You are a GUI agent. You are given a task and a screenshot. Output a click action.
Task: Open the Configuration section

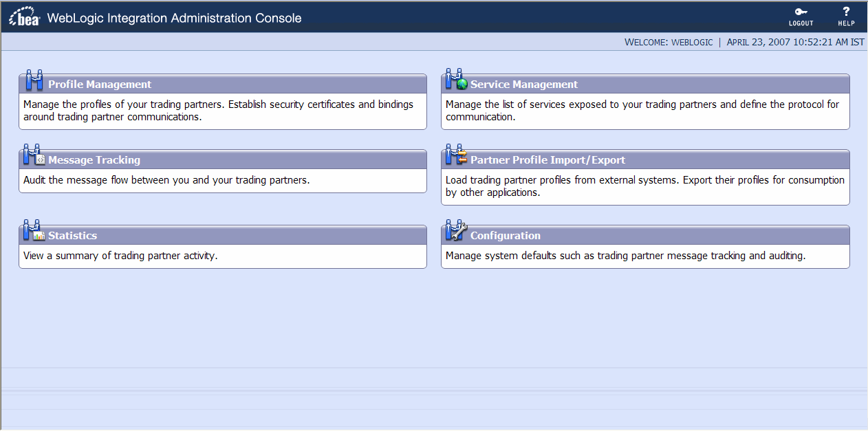pos(506,236)
